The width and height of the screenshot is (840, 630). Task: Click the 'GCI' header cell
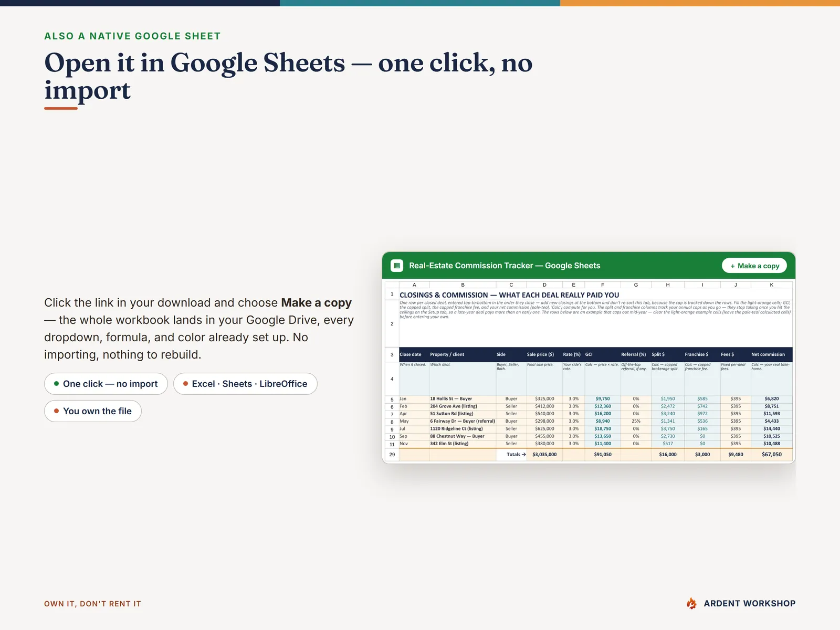coord(603,354)
